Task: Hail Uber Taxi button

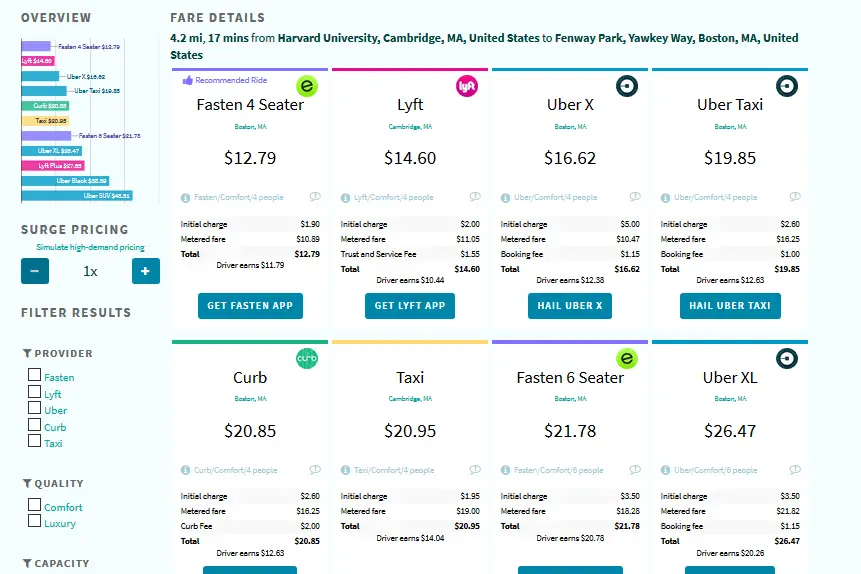Action: coord(730,306)
